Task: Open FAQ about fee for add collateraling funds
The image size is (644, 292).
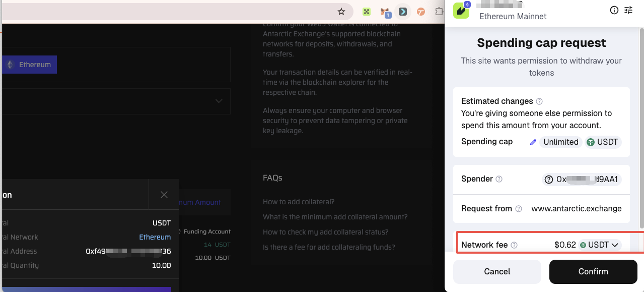Action: [329, 247]
